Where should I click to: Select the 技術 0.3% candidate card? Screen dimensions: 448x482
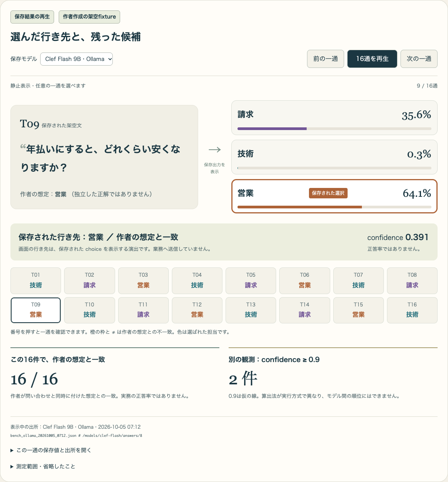click(334, 157)
